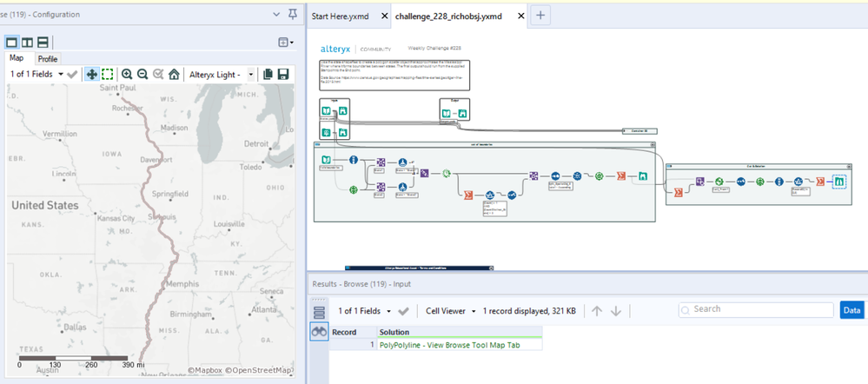
Task: Open the Cell Viewer dropdown
Action: [x=451, y=311]
